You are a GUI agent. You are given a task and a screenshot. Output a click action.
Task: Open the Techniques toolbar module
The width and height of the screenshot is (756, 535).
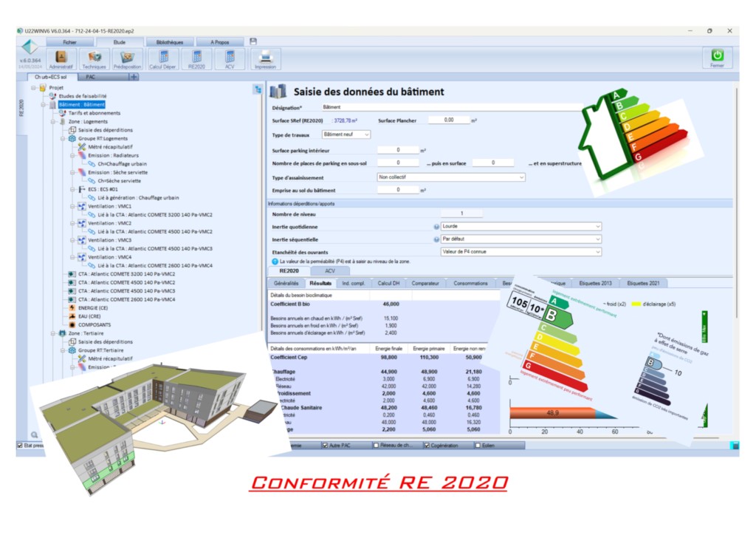coord(94,59)
